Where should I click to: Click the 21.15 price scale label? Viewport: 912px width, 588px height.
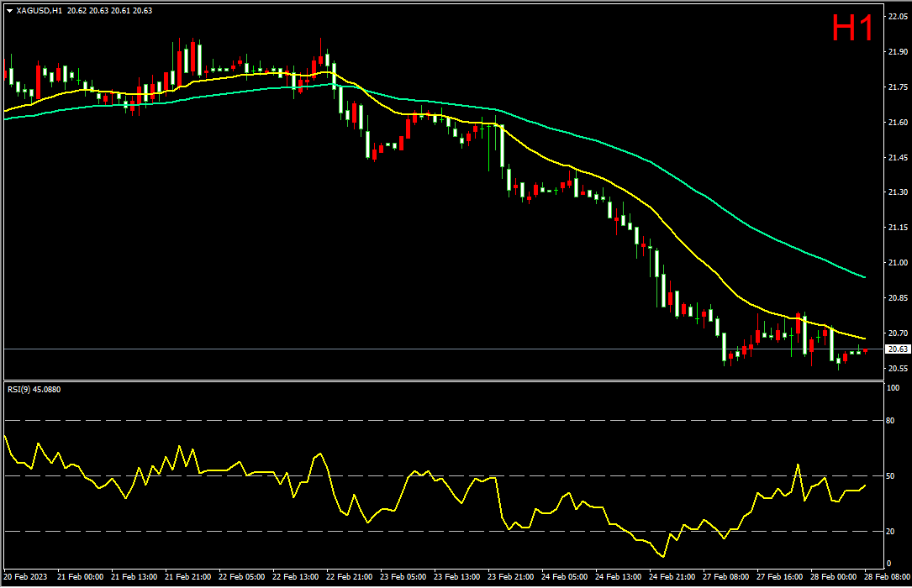(x=898, y=227)
